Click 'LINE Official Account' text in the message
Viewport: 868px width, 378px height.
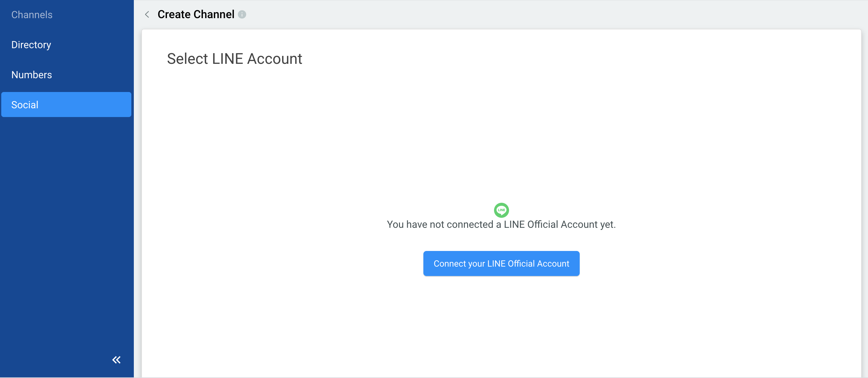coord(550,224)
